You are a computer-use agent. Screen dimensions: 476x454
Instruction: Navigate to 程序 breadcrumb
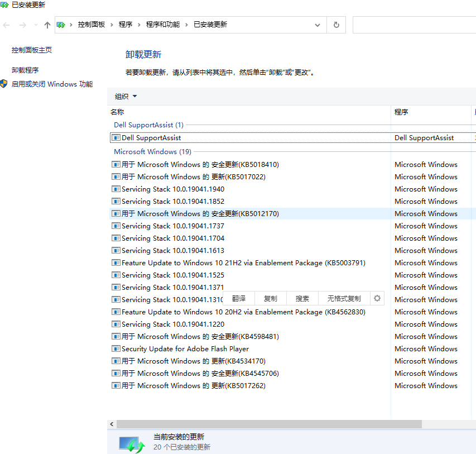click(x=126, y=25)
